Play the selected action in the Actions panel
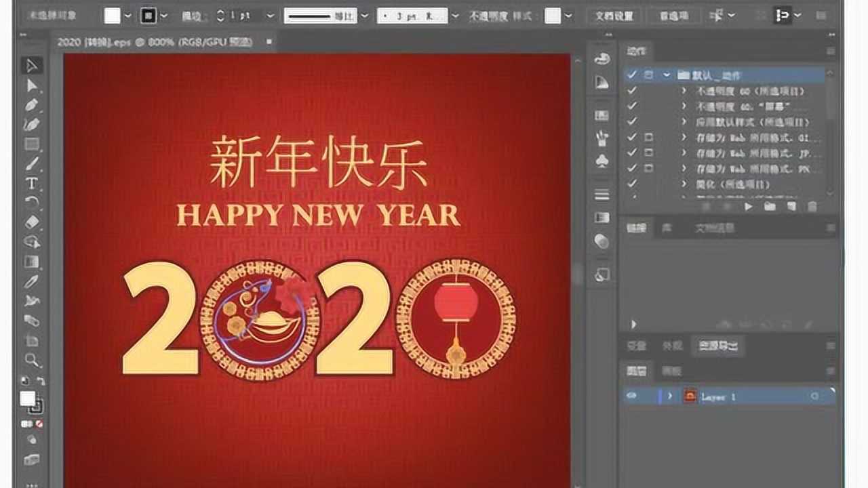 click(x=749, y=206)
